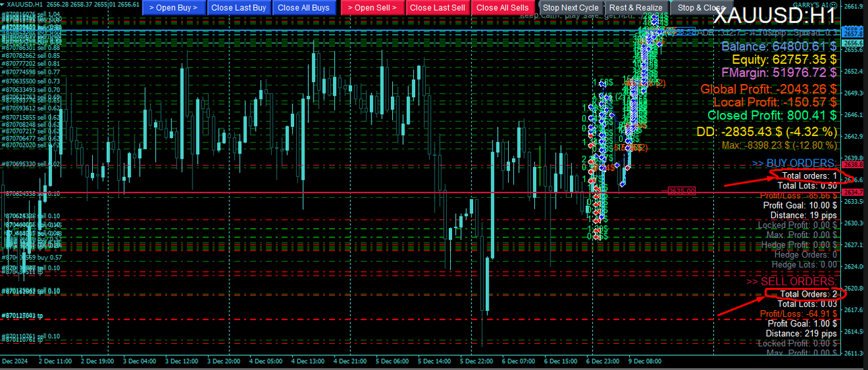Click order label #870695330 sell

(32, 164)
